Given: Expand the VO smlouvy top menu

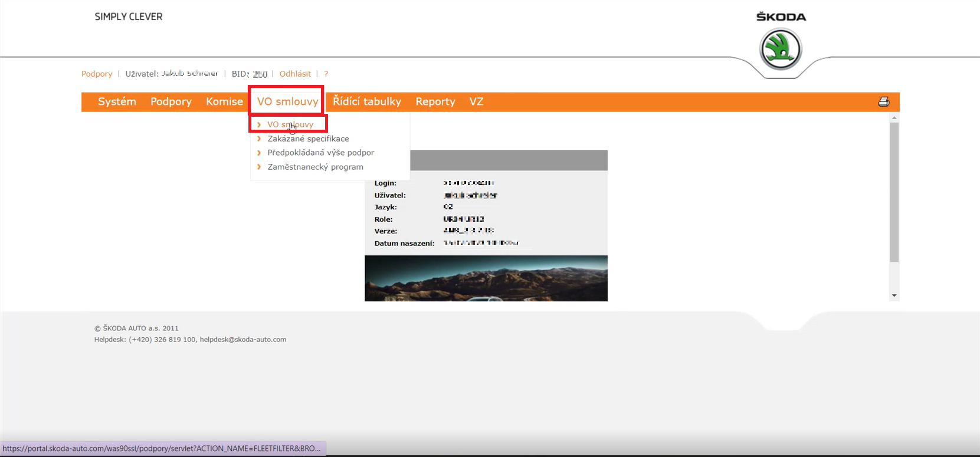Looking at the screenshot, I should 287,101.
